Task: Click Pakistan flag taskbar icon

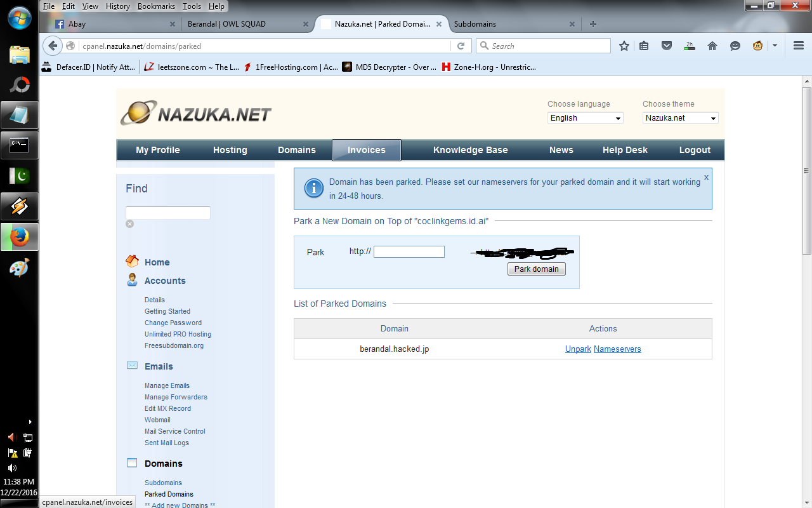Action: pyautogui.click(x=19, y=176)
